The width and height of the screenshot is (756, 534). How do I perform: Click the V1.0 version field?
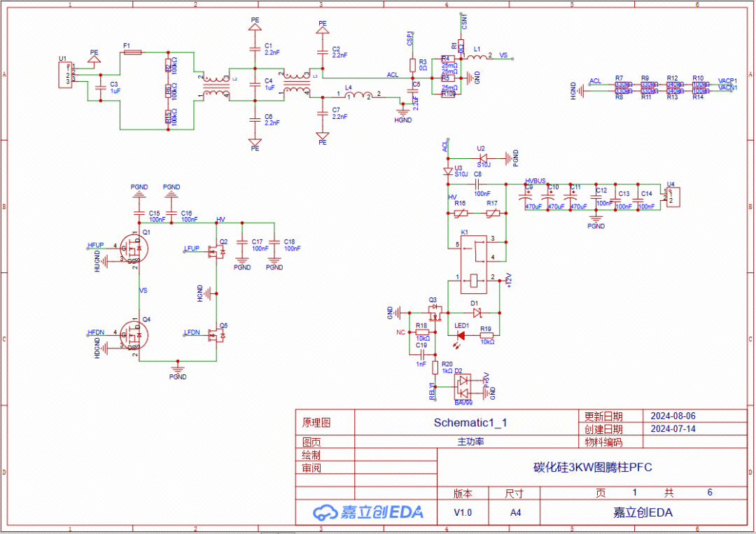pos(463,512)
